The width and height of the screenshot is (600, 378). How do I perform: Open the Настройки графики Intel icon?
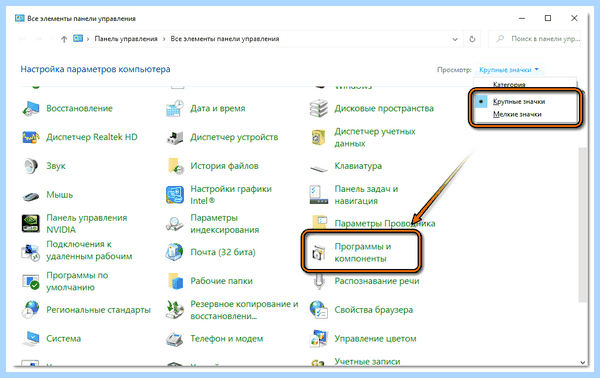pyautogui.click(x=175, y=195)
